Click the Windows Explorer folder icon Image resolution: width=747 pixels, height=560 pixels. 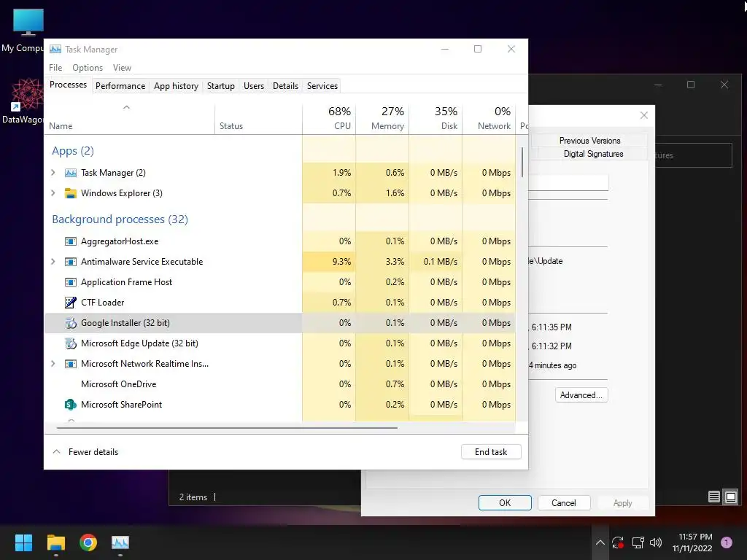tap(71, 193)
